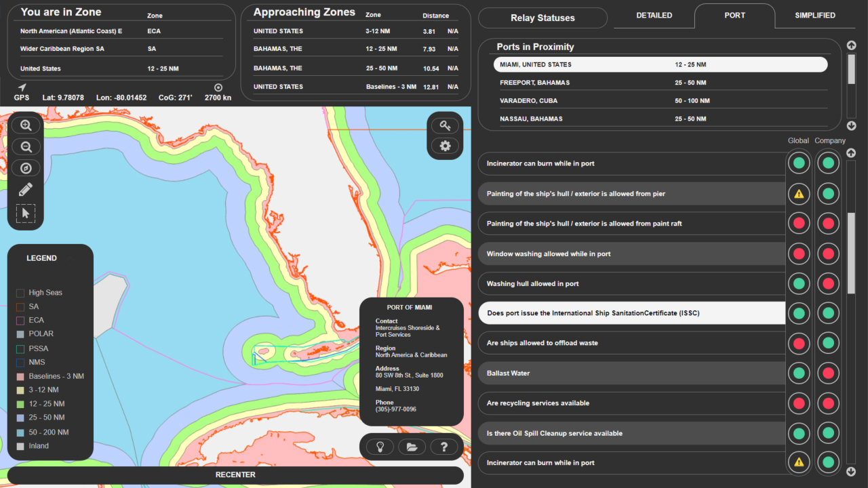Click the zoom out magnifier on map
Screen dimensions: 868x488
click(x=26, y=146)
